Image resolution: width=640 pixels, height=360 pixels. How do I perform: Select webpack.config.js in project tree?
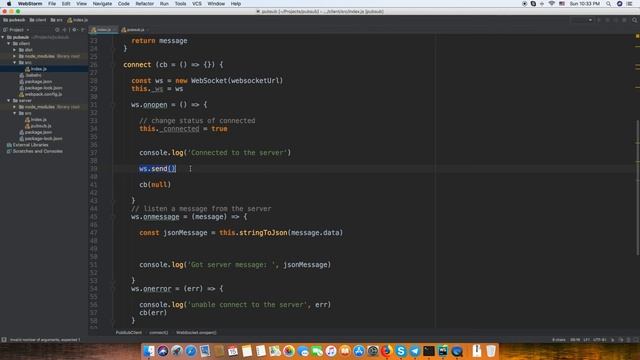(44, 94)
